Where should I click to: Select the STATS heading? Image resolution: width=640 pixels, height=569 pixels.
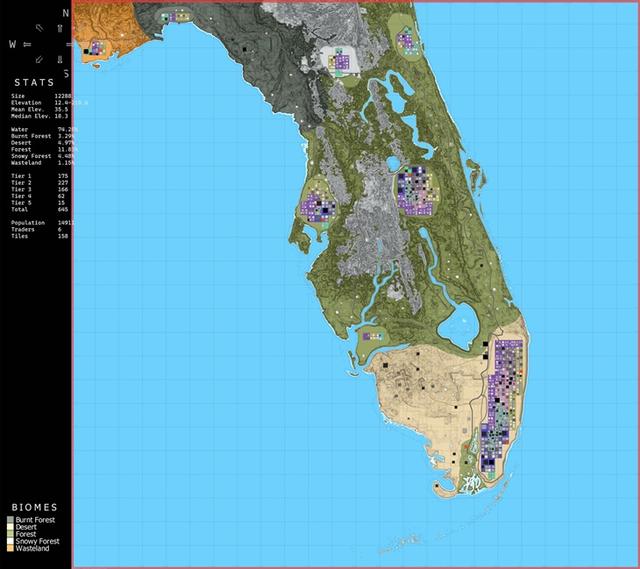pyautogui.click(x=34, y=82)
